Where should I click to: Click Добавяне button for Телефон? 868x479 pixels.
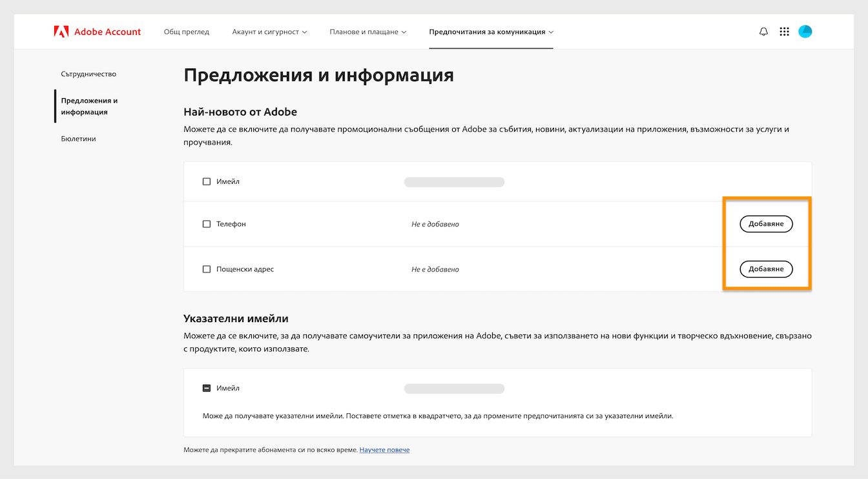pyautogui.click(x=766, y=224)
